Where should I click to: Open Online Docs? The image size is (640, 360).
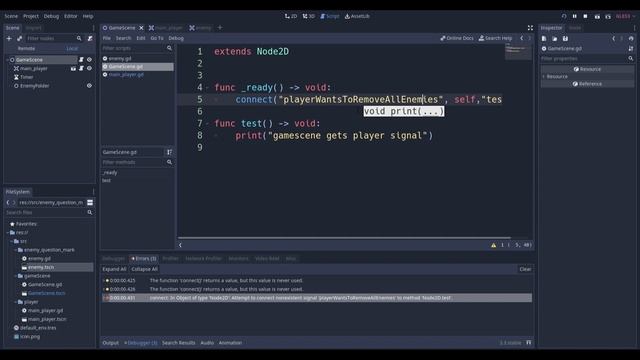(x=457, y=38)
